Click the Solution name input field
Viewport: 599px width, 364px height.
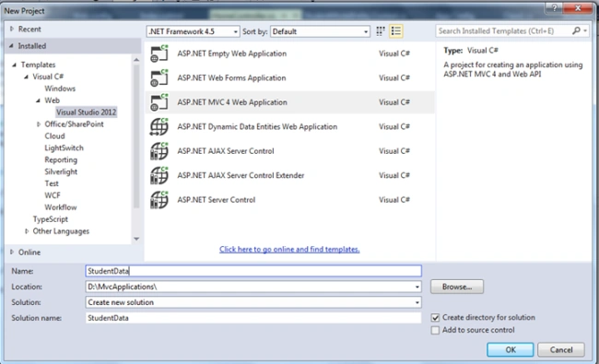coord(253,318)
